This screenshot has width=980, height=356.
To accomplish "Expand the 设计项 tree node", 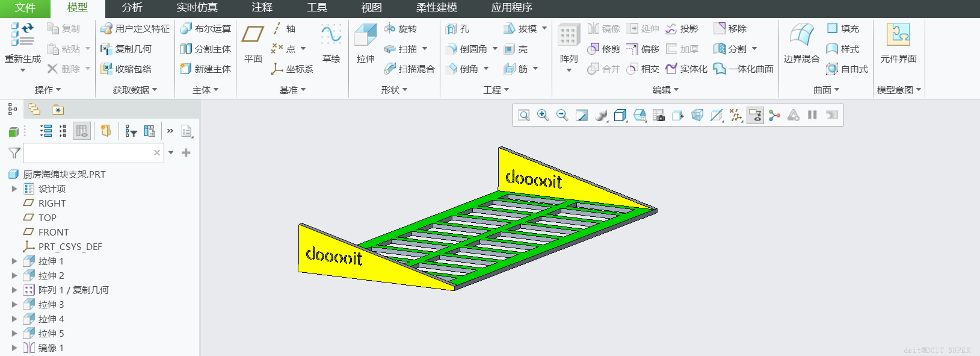I will 14,189.
